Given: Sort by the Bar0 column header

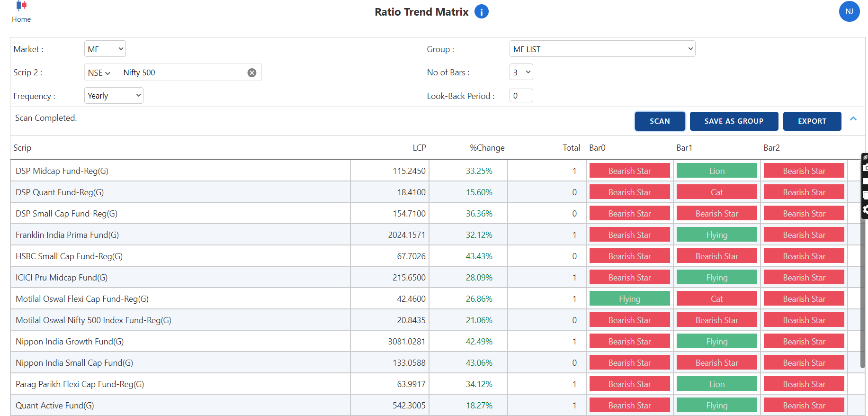Looking at the screenshot, I should (x=597, y=148).
